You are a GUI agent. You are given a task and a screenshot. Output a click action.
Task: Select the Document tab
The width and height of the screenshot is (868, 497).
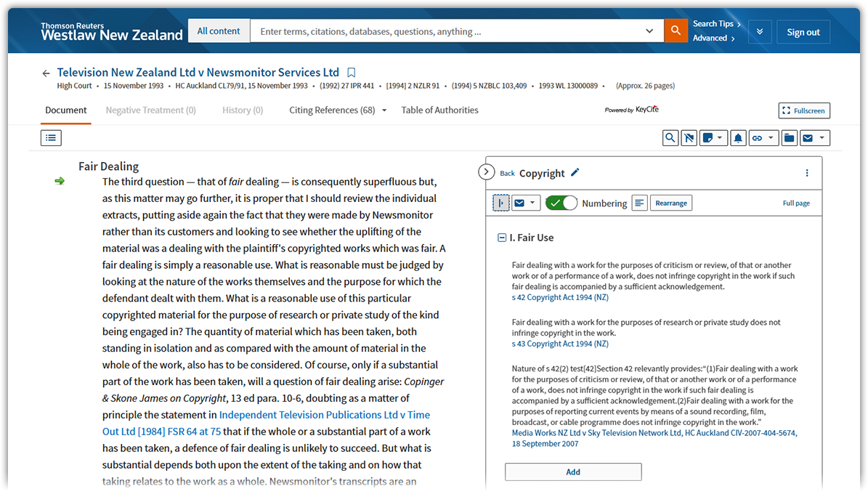66,110
